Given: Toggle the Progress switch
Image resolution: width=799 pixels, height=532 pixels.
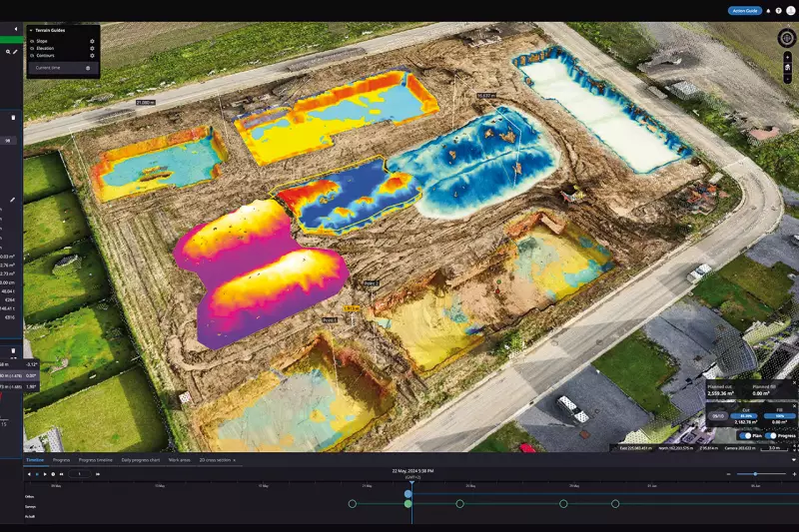Looking at the screenshot, I should click(771, 436).
